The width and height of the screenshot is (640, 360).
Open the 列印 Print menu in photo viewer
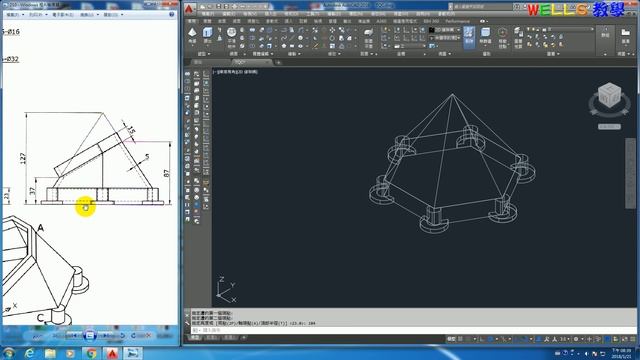coord(38,14)
